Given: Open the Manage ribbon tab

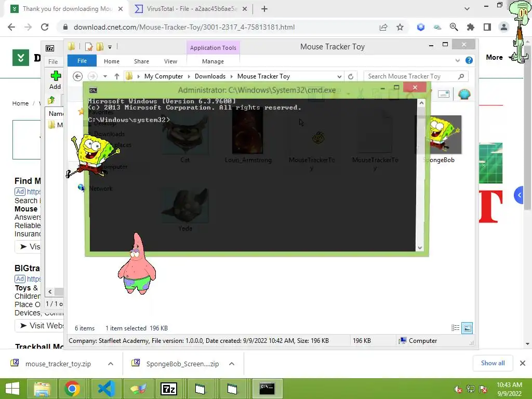Looking at the screenshot, I should [x=213, y=61].
